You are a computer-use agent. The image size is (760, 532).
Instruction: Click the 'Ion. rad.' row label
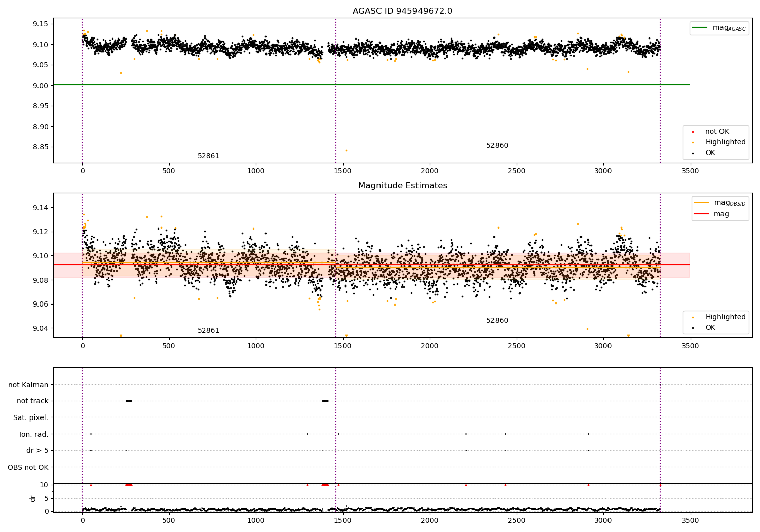[x=34, y=434]
